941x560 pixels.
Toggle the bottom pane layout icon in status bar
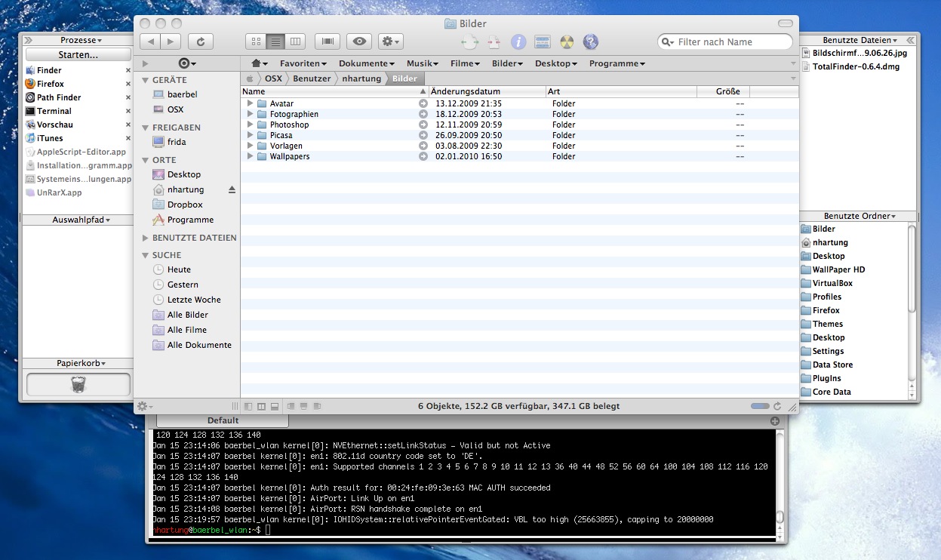(275, 406)
